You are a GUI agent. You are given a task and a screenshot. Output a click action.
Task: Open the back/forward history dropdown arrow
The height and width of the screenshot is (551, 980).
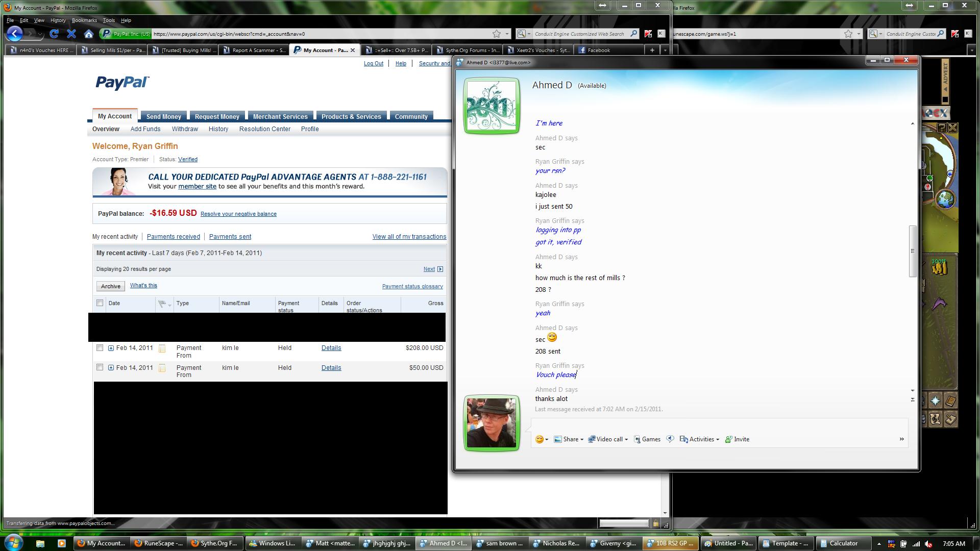pyautogui.click(x=40, y=34)
